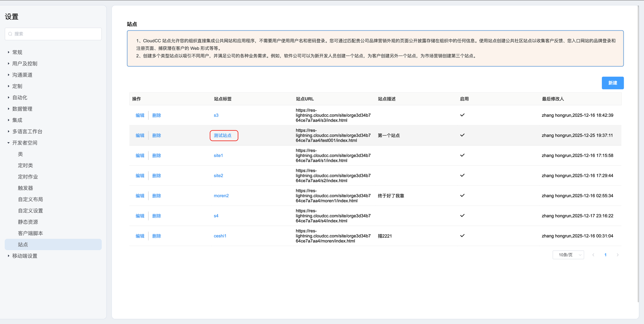The height and width of the screenshot is (324, 644).
Task: Click the 新建 button
Action: pyautogui.click(x=612, y=83)
